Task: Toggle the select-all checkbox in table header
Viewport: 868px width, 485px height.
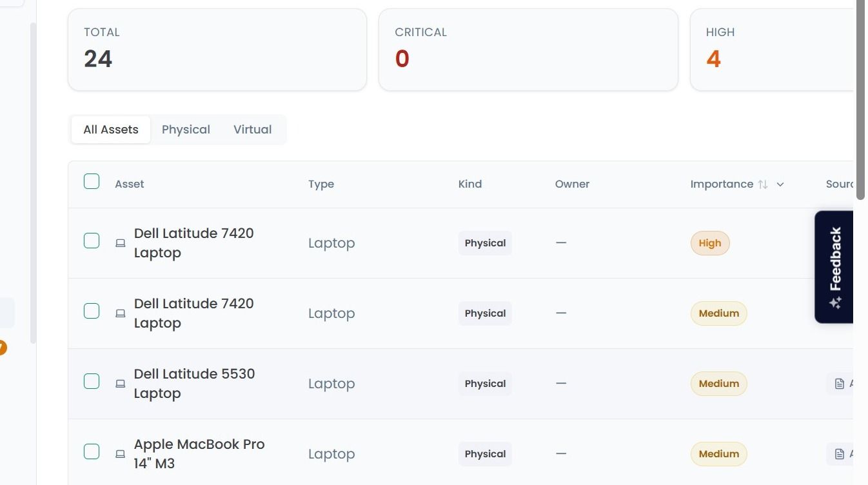Action: point(92,181)
